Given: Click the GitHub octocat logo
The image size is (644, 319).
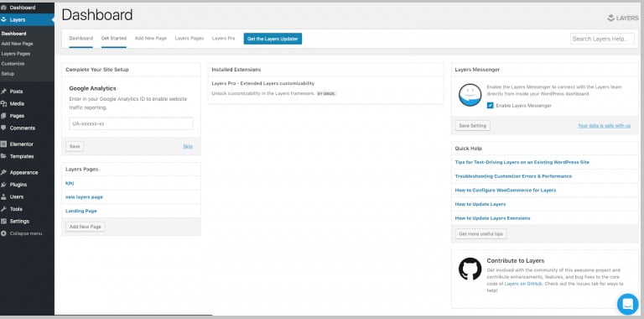Looking at the screenshot, I should (470, 269).
